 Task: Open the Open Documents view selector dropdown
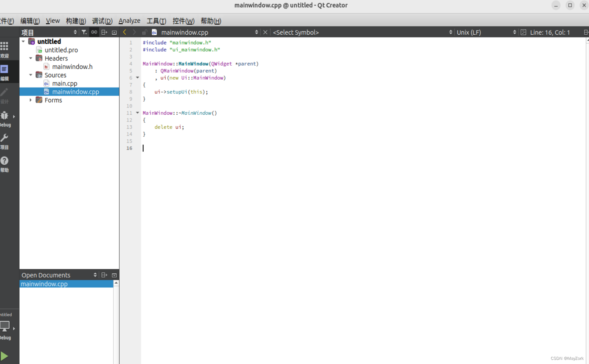(59, 275)
